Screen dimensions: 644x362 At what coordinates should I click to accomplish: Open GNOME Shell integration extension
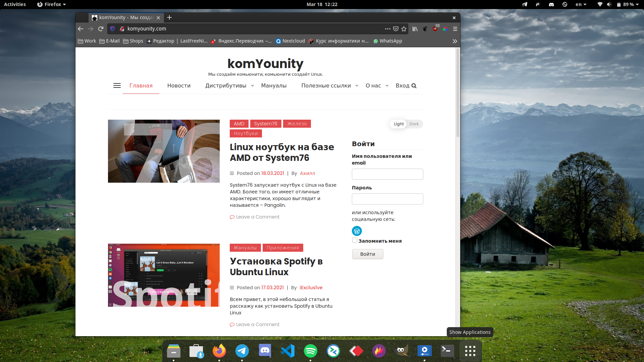click(425, 29)
